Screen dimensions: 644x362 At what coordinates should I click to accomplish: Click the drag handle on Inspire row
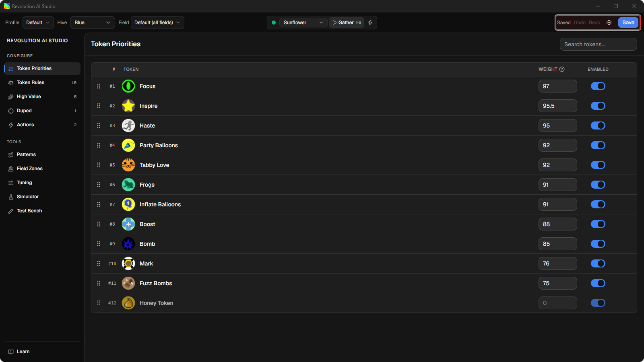point(99,106)
